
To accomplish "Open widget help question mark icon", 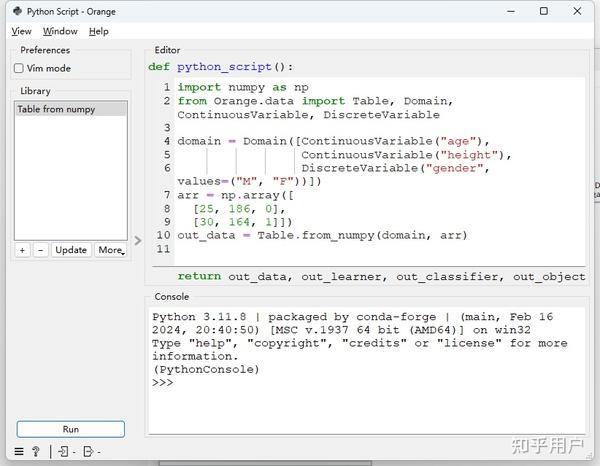I will pos(36,452).
